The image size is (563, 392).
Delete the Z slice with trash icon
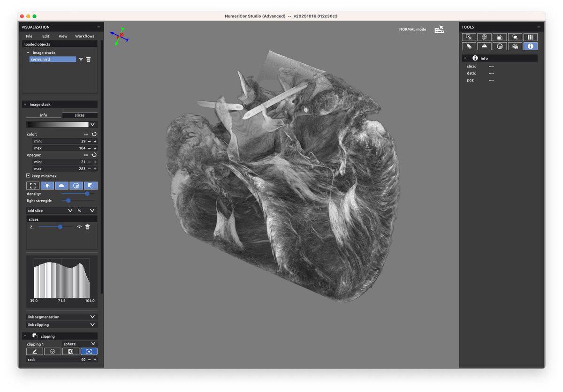pyautogui.click(x=87, y=227)
